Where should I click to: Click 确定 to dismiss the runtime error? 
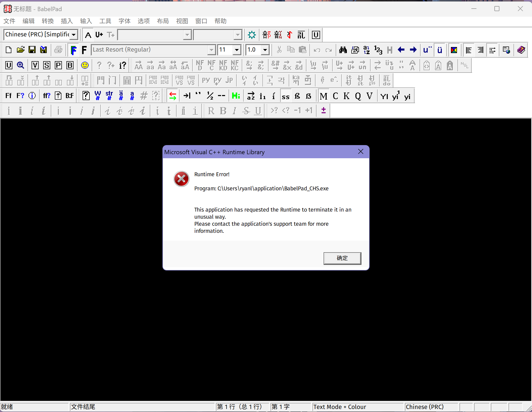pos(342,258)
